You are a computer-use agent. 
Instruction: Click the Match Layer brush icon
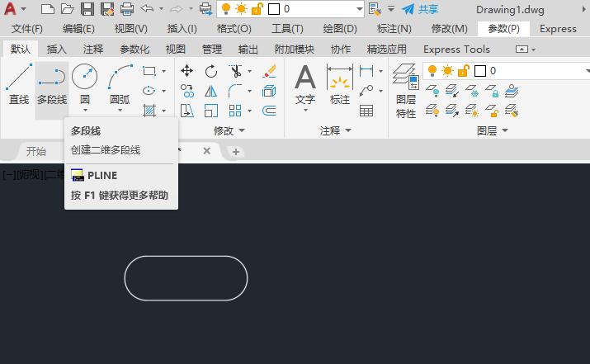point(512,111)
